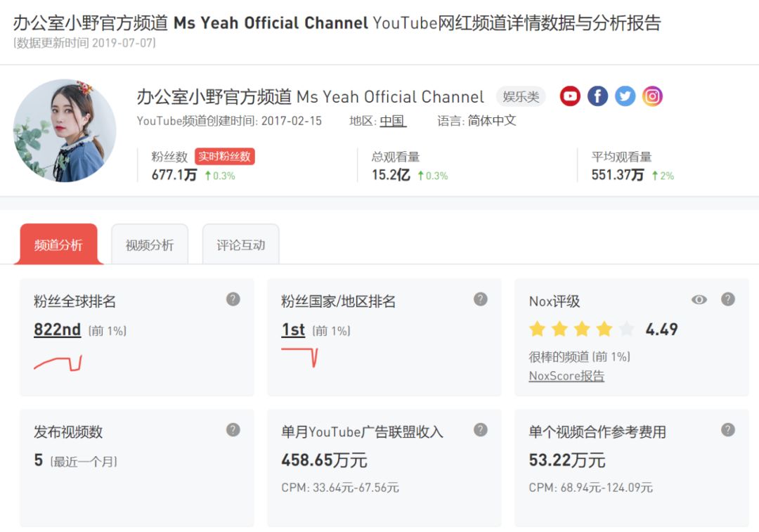Click the 1st country rank link

pos(293,329)
